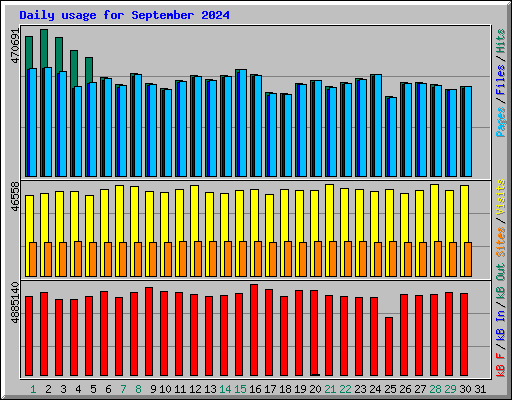Click the 4885140 kB axis value
This screenshot has height=400, width=512.
pos(15,303)
